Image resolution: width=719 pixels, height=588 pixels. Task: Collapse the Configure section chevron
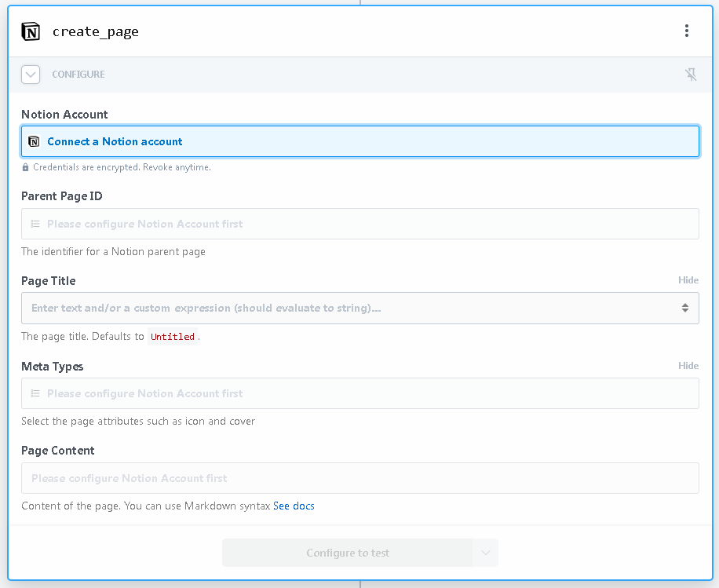tap(31, 75)
